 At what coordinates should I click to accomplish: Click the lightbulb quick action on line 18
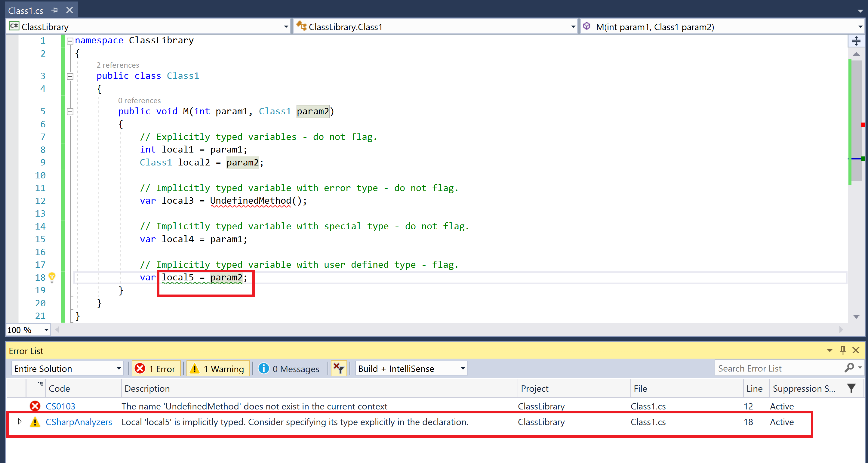click(x=52, y=277)
